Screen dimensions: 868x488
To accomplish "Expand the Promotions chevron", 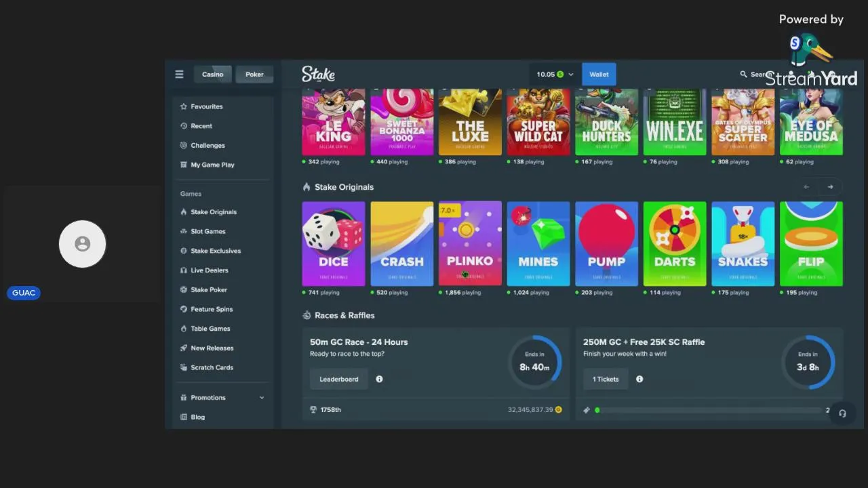I will tap(262, 398).
